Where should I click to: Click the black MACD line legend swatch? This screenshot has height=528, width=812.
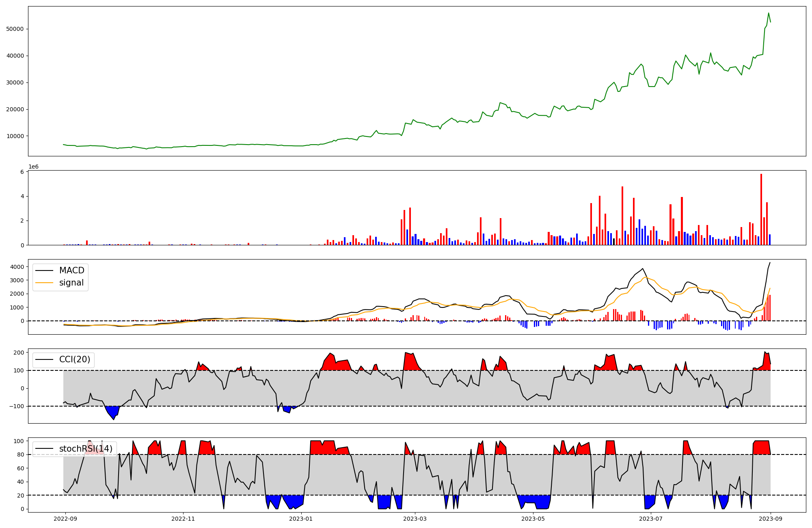pos(44,270)
